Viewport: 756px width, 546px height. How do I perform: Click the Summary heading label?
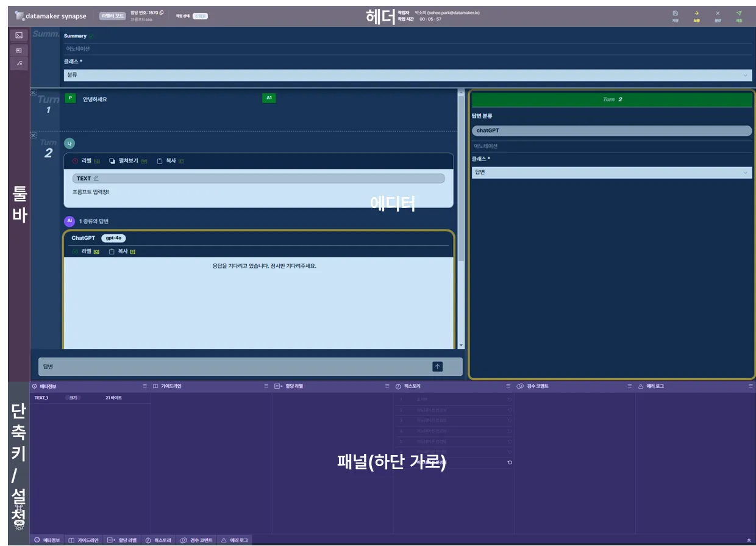(x=75, y=36)
